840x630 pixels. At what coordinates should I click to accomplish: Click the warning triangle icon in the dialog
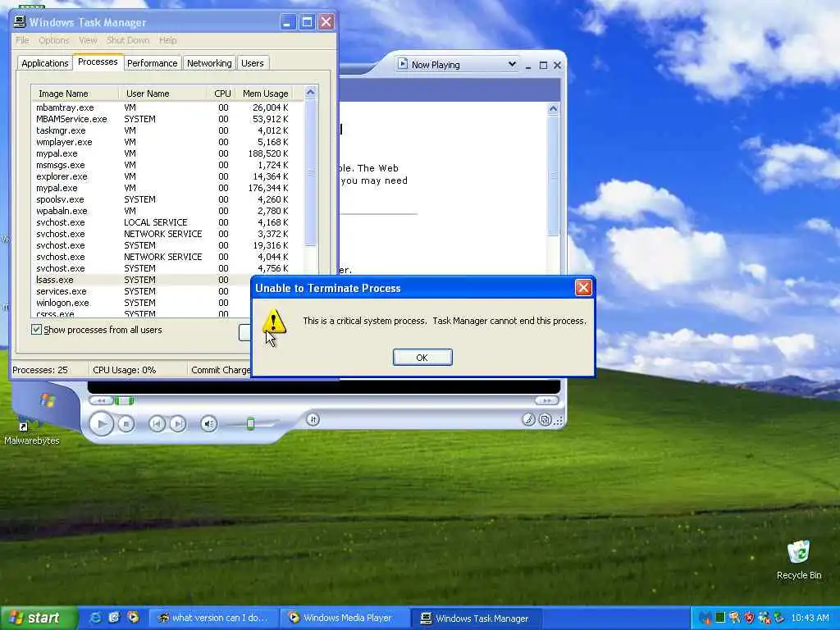point(274,321)
